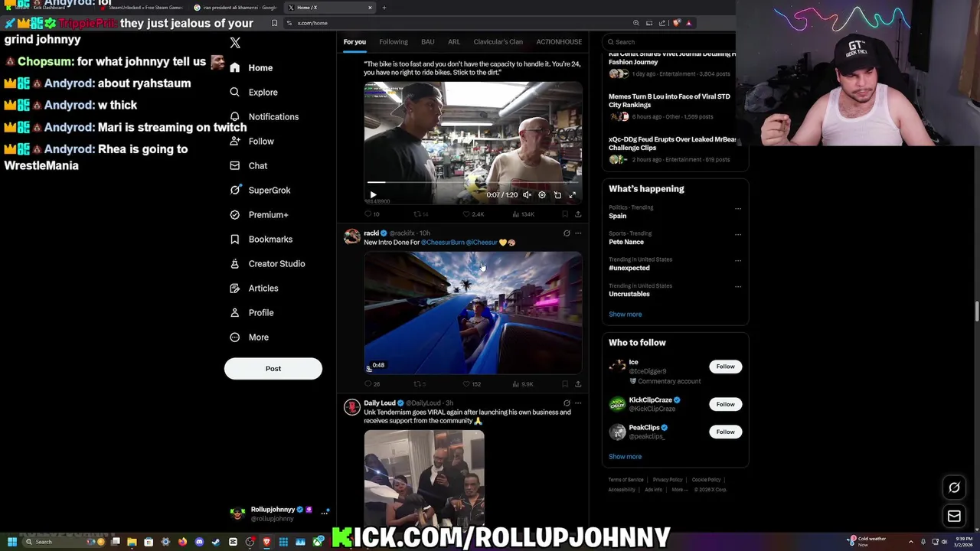Expand the More menu in sidebar

[x=250, y=337]
